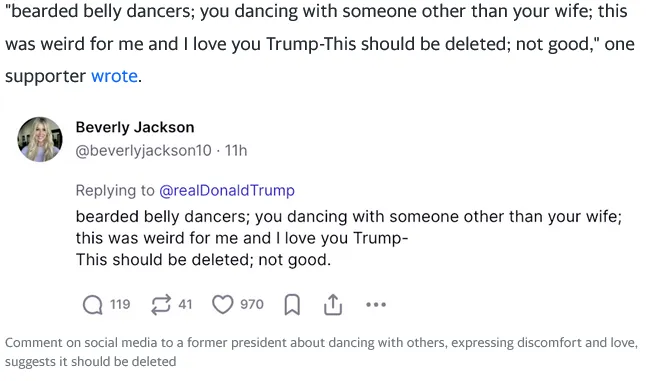
Task: Open the @beverlyjackson10 handle
Action: (144, 151)
